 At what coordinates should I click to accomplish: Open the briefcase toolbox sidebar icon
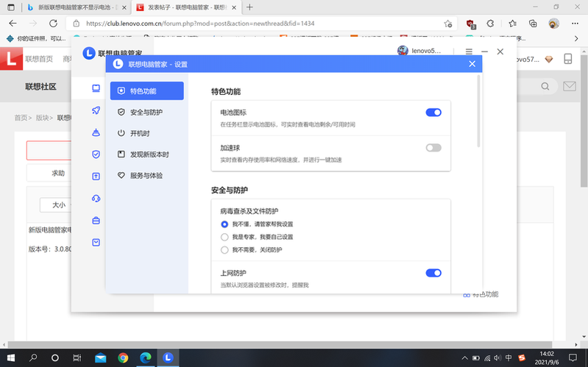(96, 221)
